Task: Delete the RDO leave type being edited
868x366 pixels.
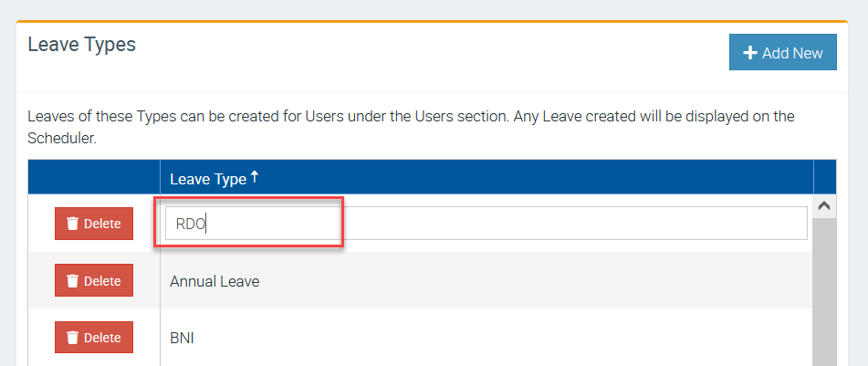Action: coord(94,224)
